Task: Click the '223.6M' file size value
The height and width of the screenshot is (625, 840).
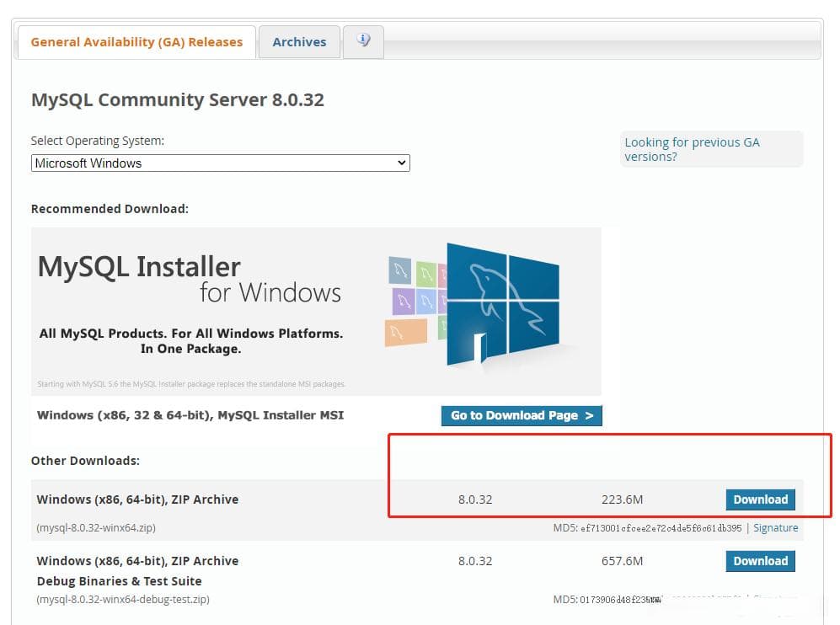Action: 622,499
